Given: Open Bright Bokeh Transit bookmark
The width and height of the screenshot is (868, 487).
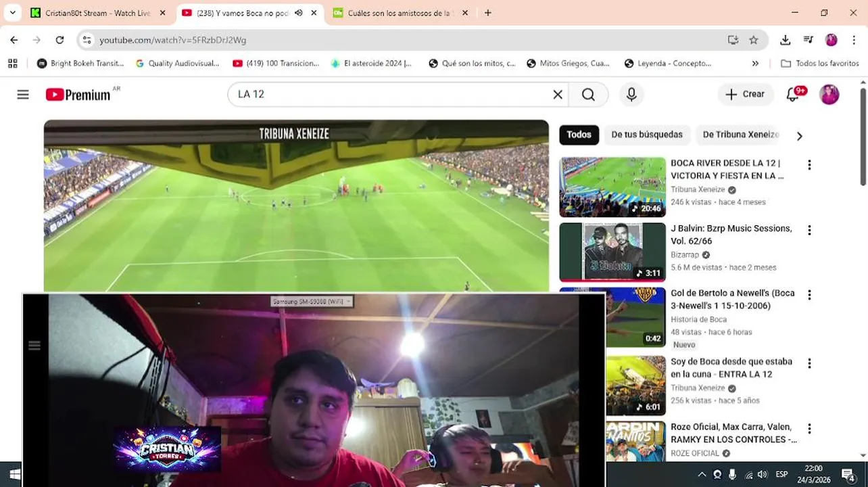Looking at the screenshot, I should pyautogui.click(x=80, y=64).
